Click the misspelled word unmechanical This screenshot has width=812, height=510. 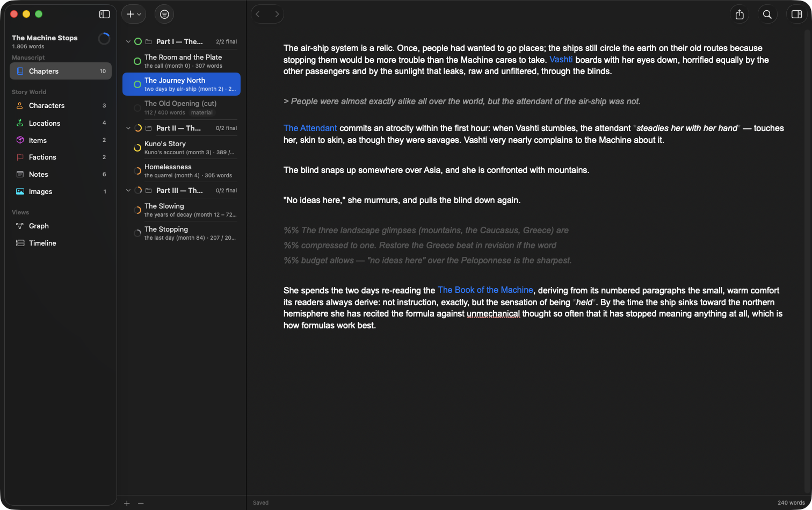(494, 314)
